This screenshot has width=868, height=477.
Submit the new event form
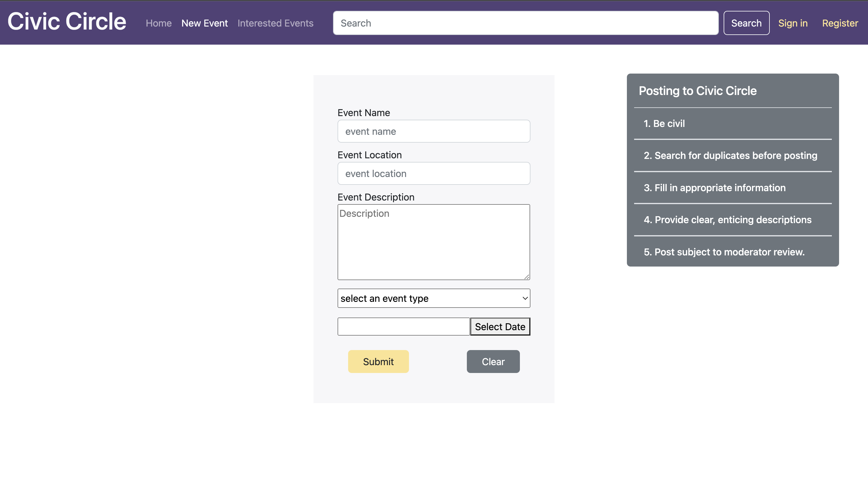click(378, 362)
